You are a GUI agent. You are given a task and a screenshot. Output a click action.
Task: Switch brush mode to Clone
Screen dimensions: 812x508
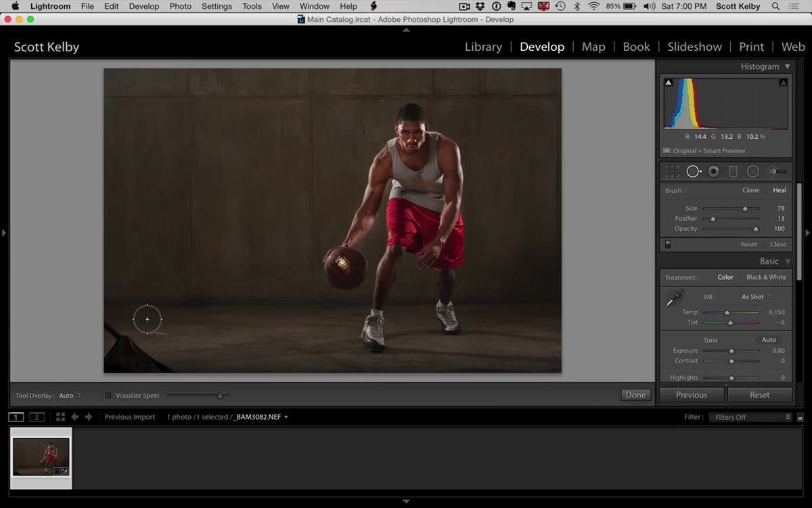751,190
